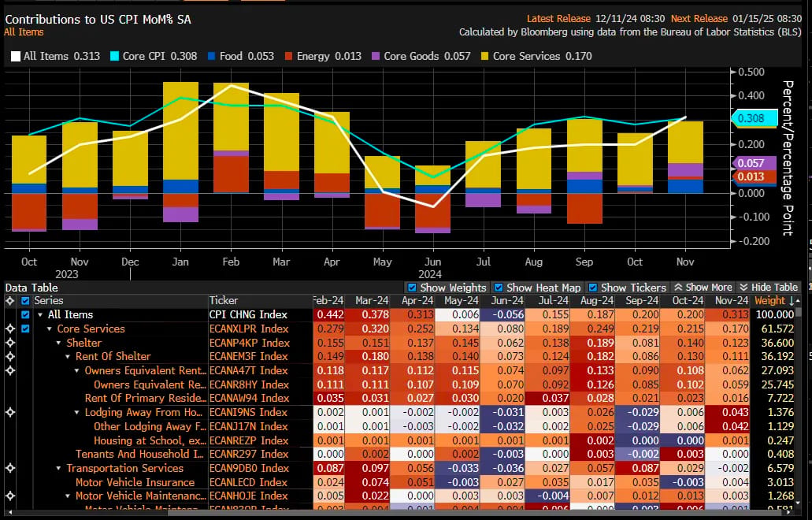This screenshot has height=520, width=812.
Task: Uncheck the Show Tickers checkbox
Action: coord(593,288)
